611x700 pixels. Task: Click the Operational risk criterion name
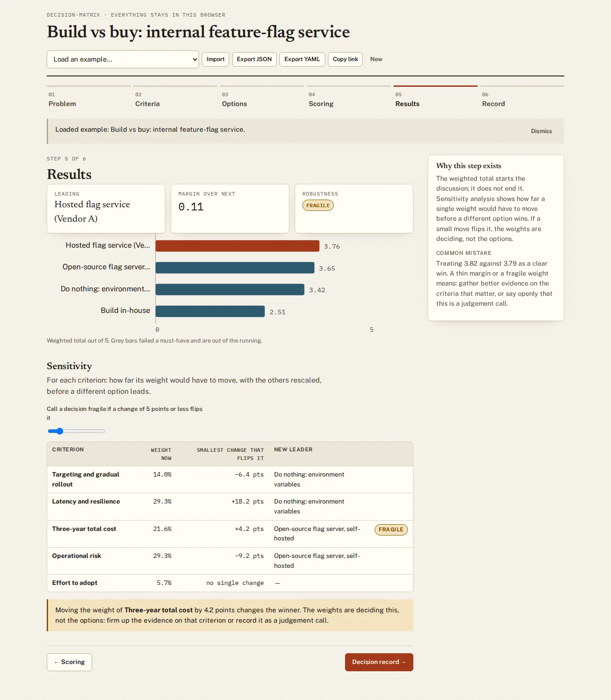coord(76,556)
